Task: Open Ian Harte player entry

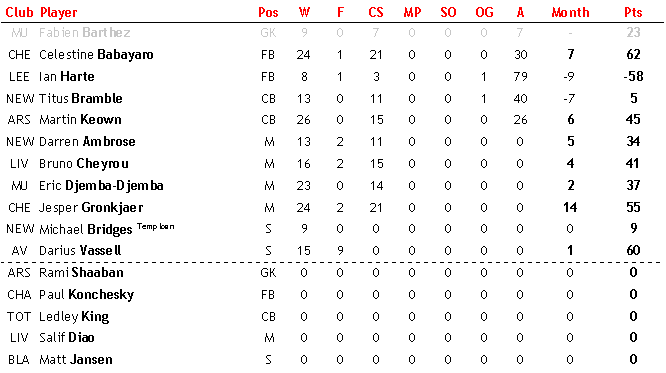Action: click(x=67, y=76)
